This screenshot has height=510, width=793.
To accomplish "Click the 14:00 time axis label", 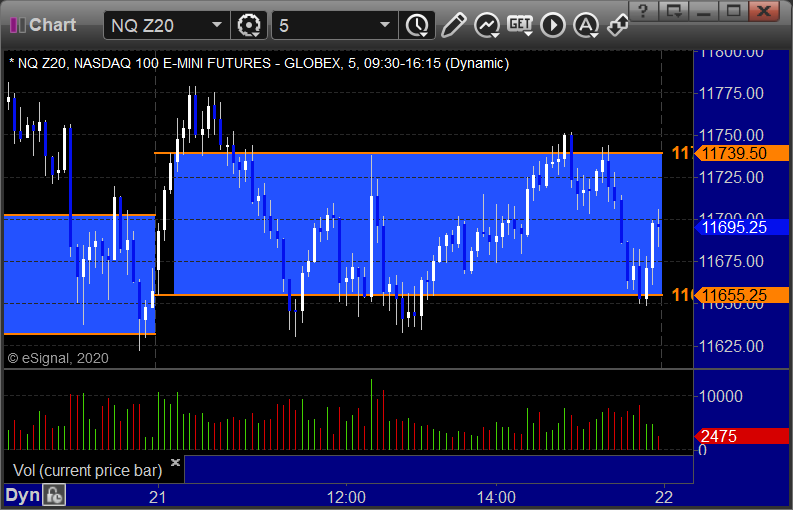I will click(x=496, y=497).
